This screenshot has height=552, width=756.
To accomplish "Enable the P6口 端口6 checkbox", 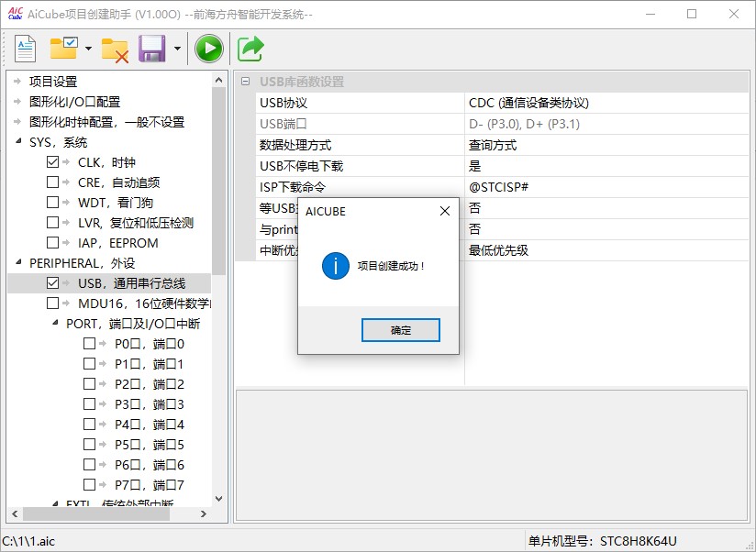I will [89, 464].
